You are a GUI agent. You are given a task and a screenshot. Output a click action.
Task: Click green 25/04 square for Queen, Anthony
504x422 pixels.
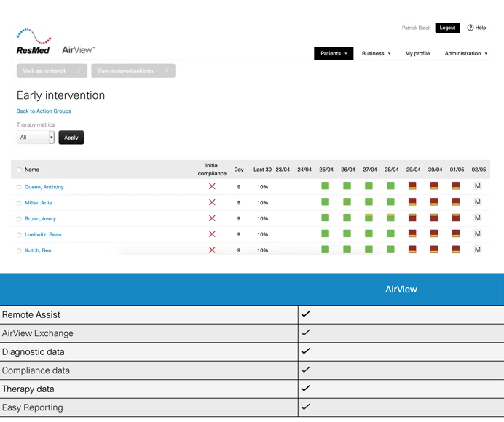click(326, 186)
